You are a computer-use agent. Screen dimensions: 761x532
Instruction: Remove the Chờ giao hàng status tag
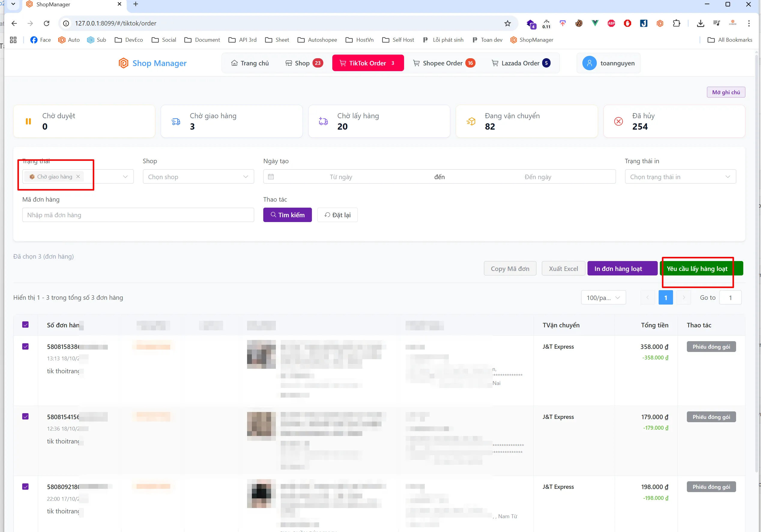[x=78, y=176]
